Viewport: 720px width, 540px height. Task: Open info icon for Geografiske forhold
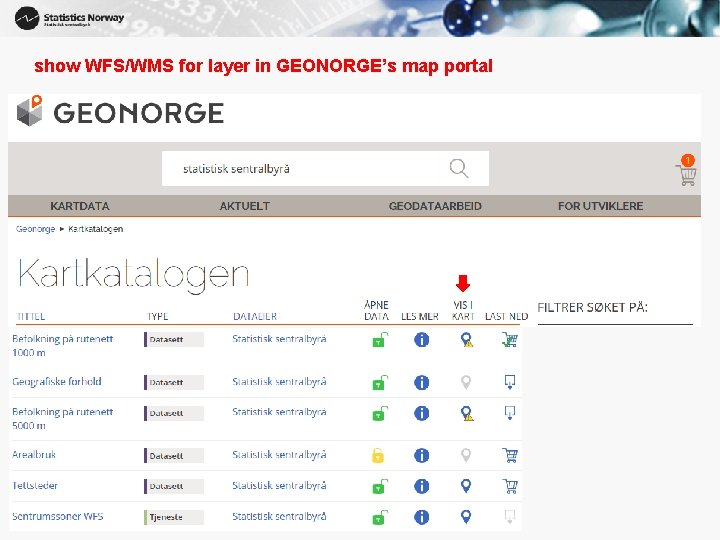(421, 382)
